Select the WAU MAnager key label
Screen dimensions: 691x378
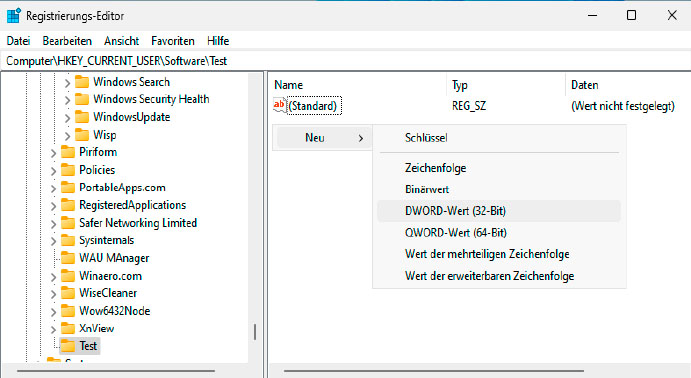(x=114, y=258)
